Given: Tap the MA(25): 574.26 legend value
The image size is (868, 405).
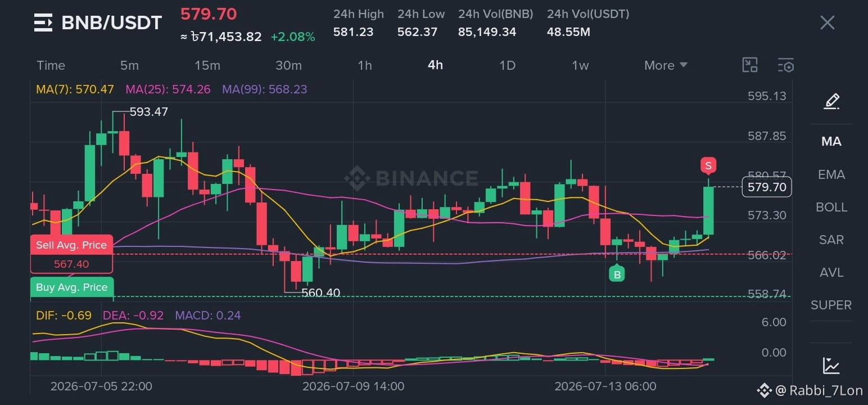Looking at the screenshot, I should [x=168, y=89].
